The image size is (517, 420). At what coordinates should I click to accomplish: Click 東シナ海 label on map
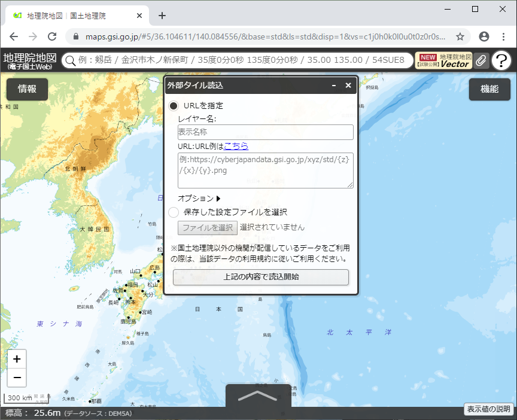[59, 324]
